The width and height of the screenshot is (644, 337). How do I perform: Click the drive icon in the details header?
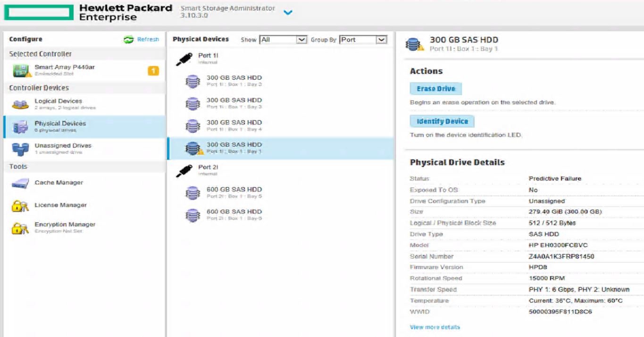click(415, 45)
